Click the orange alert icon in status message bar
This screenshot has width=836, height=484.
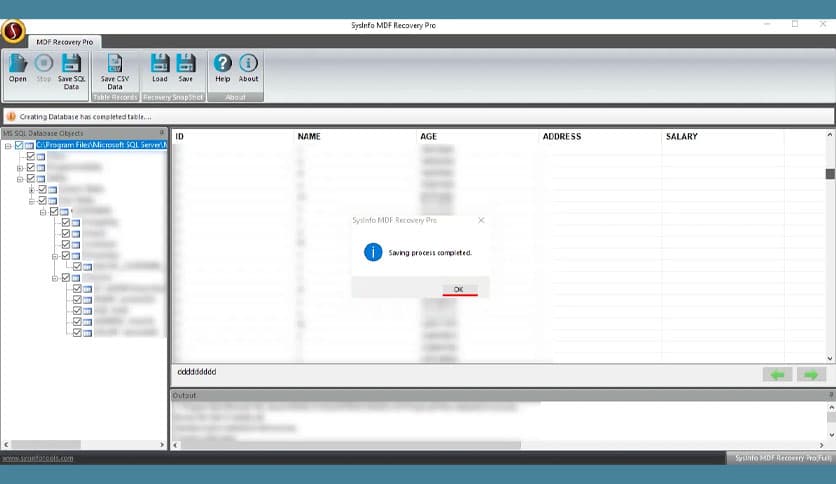[x=11, y=116]
